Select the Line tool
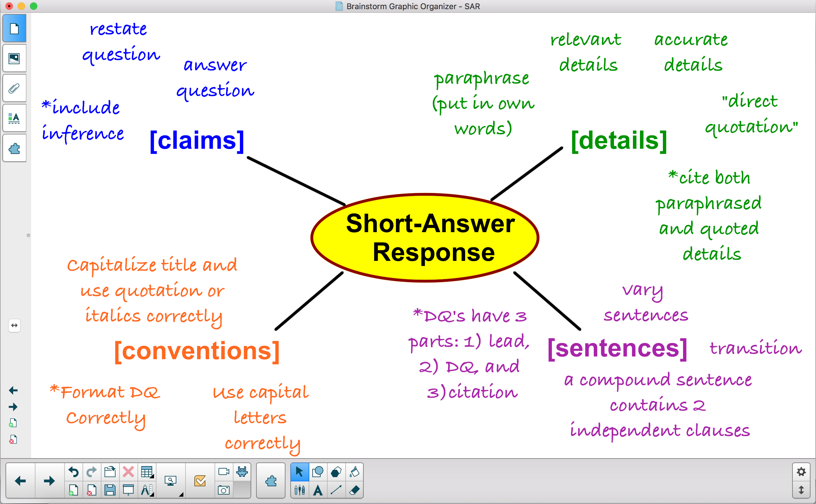 (336, 490)
